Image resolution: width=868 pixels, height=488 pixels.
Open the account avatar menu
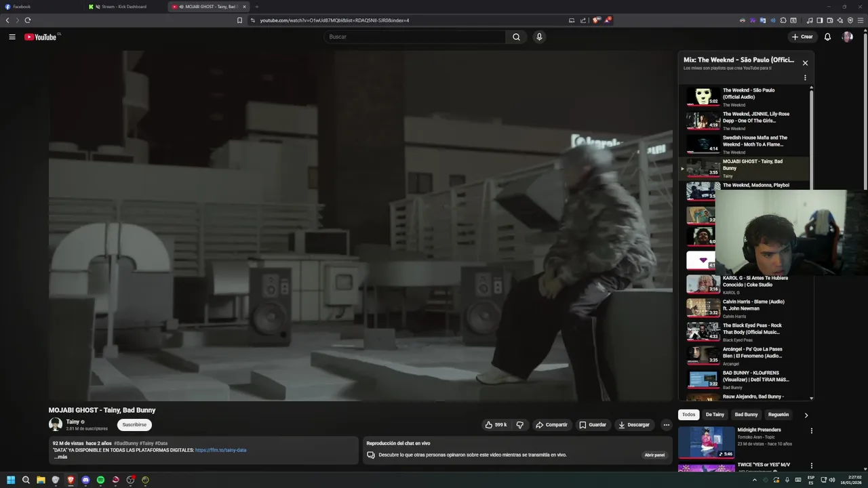pos(847,37)
